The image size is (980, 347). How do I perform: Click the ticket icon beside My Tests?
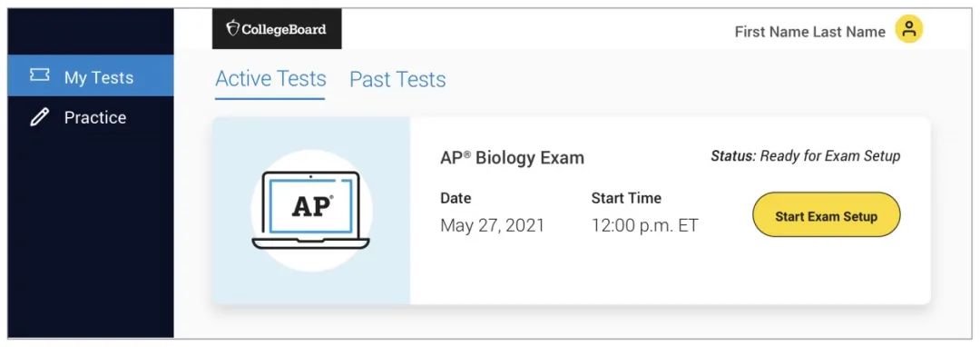point(39,75)
